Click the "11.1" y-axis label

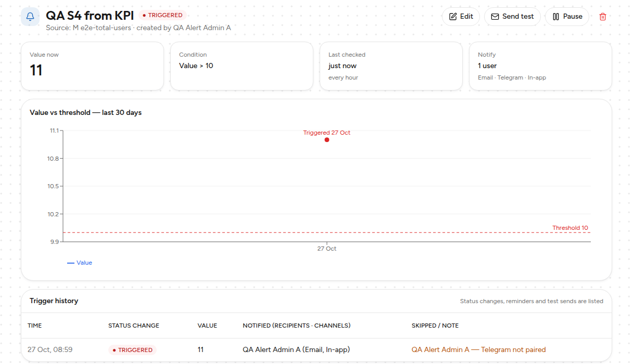coord(54,131)
